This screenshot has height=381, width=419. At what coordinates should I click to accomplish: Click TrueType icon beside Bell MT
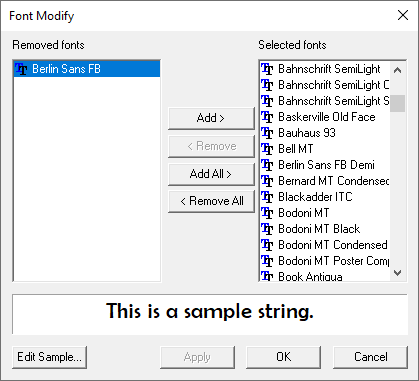click(x=267, y=149)
